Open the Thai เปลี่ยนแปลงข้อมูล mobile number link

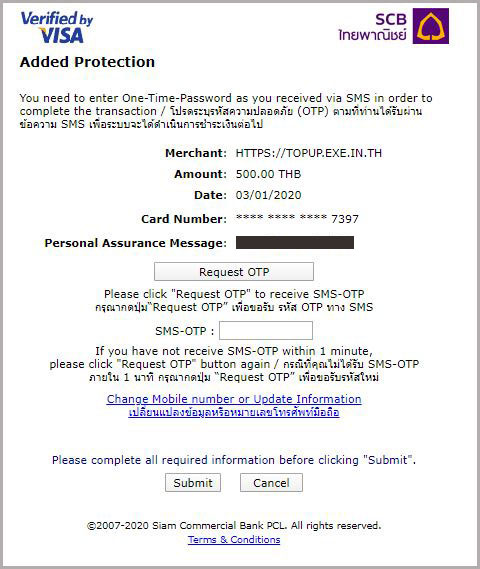point(234,412)
